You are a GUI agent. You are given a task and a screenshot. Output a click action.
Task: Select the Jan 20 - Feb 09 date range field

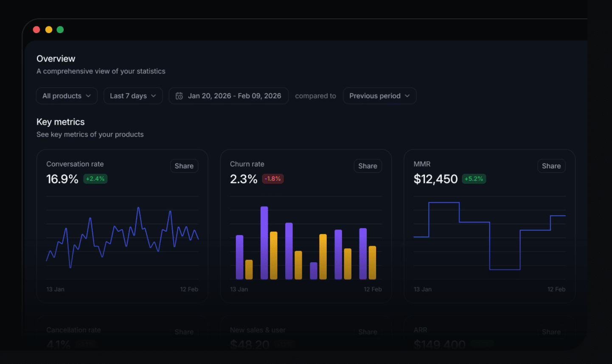click(x=229, y=96)
